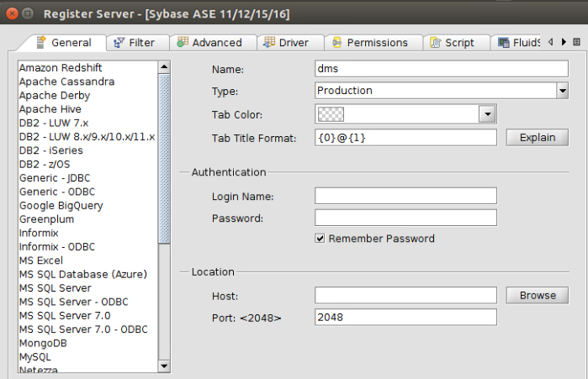Expand the Tab Color dropdown arrow
The height and width of the screenshot is (379, 588).
486,113
